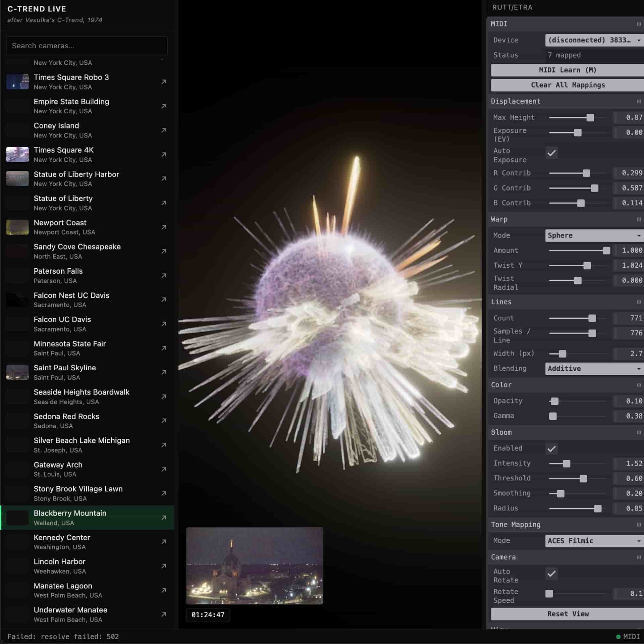The image size is (644, 644).
Task: Open the Tone Mapping Mode dropdown
Action: 594,540
